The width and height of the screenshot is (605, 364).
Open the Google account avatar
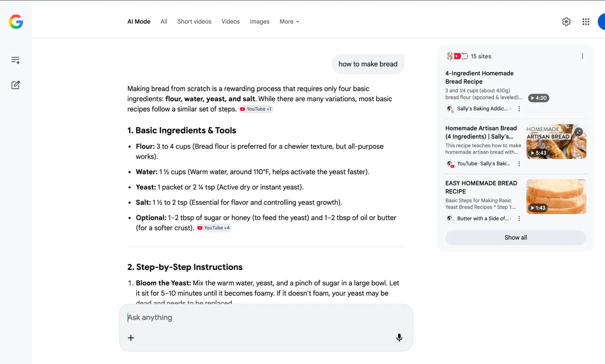[601, 22]
